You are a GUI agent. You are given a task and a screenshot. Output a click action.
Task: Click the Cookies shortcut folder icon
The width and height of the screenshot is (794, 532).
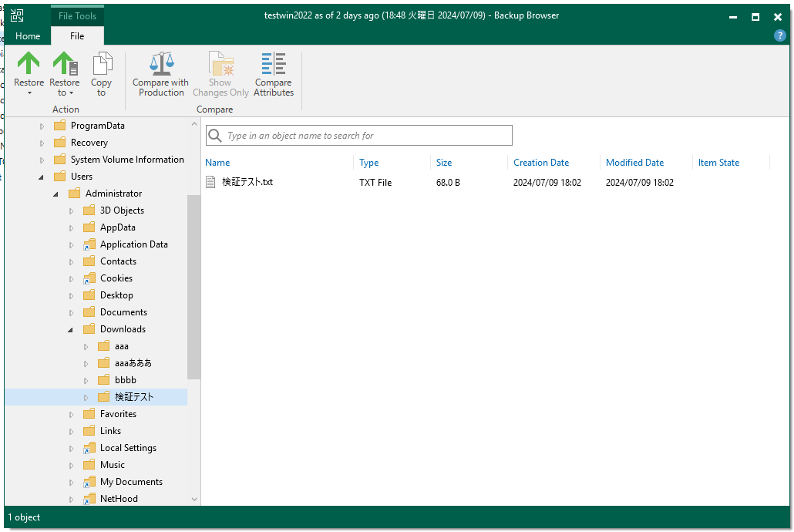click(89, 278)
